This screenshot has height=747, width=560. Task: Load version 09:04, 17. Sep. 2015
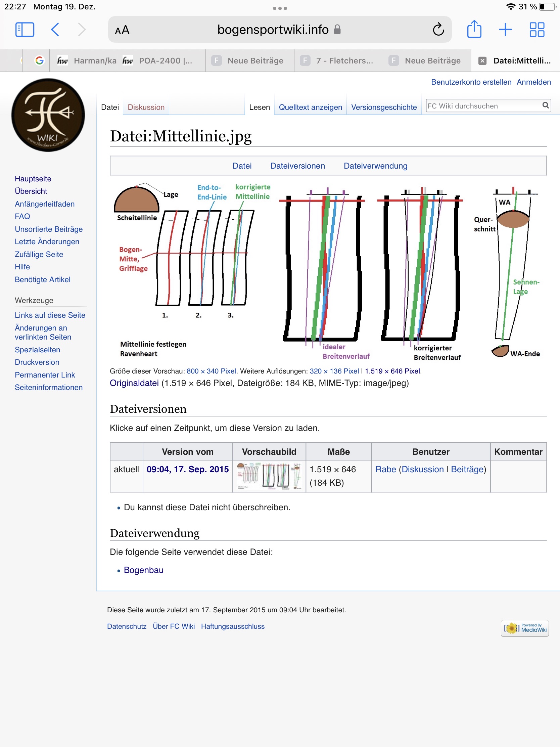click(188, 469)
